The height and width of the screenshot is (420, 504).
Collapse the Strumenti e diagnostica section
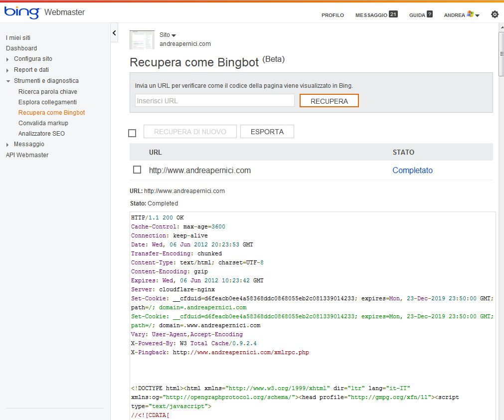click(x=8, y=81)
